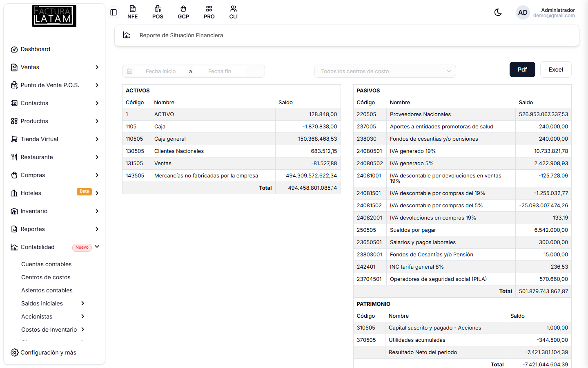Click the Tienda Virtual cart icon
Image resolution: width=588 pixels, height=368 pixels.
click(x=14, y=139)
